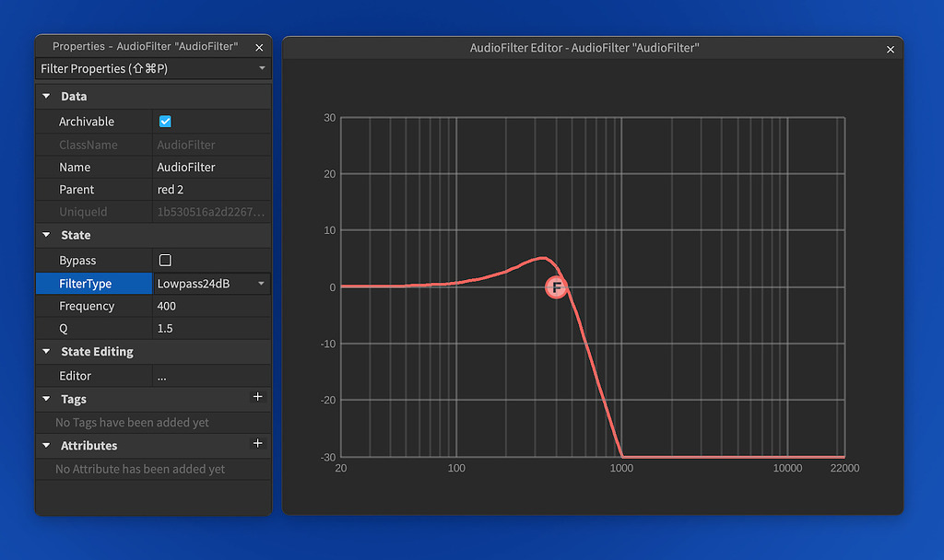Select the highlighted FilterType property row
The image size is (944, 560).
point(93,283)
